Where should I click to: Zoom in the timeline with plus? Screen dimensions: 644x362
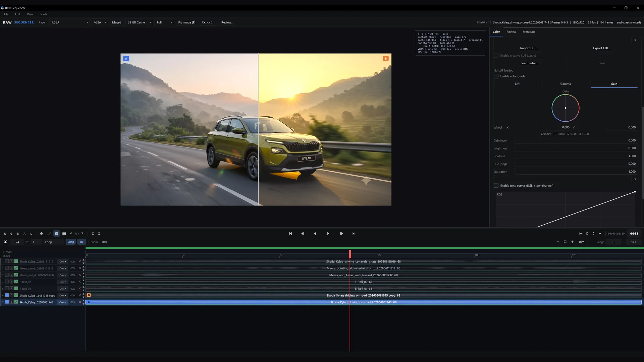pyautogui.click(x=572, y=242)
